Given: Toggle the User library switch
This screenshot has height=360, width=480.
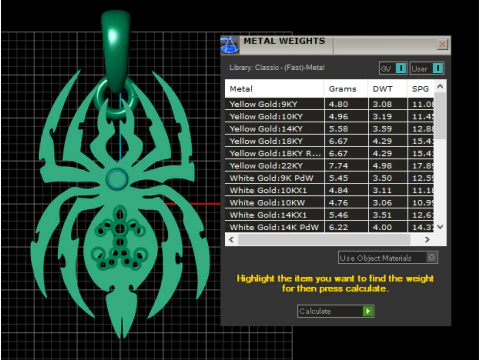Looking at the screenshot, I should tap(427, 68).
